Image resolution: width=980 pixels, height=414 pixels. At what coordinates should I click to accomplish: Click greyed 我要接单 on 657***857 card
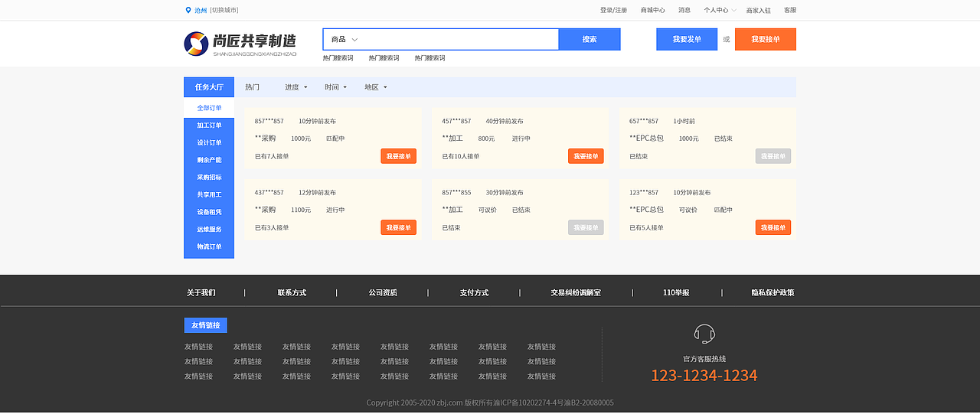[773, 156]
